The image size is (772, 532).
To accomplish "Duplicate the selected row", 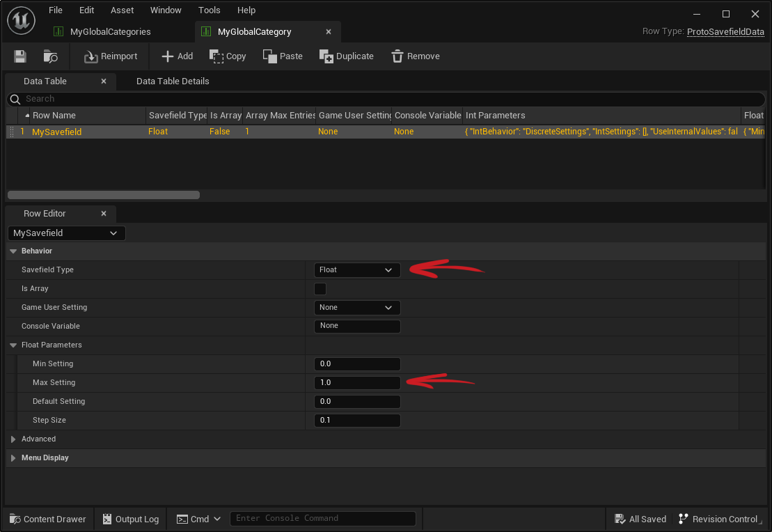I will click(x=346, y=56).
